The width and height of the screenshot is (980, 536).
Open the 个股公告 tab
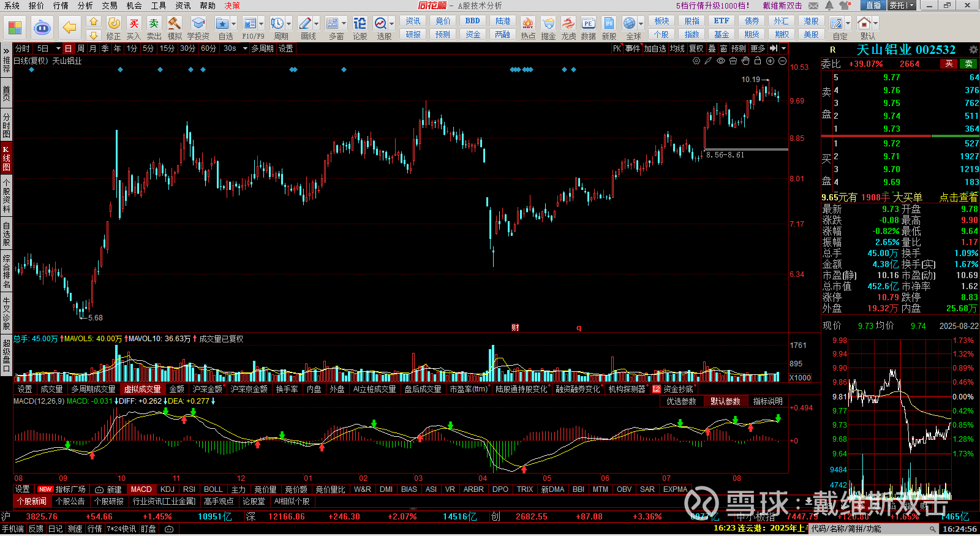[70, 501]
